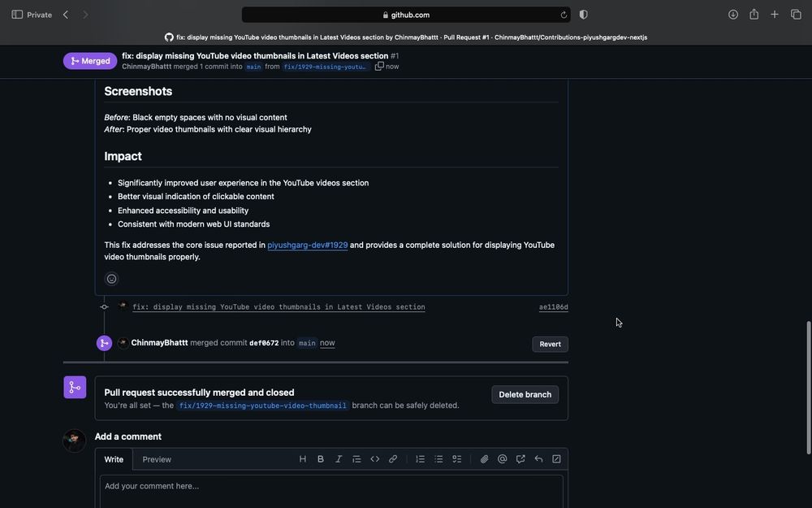The height and width of the screenshot is (508, 812).
Task: Click the 'now' timestamp of merge event
Action: [327, 343]
